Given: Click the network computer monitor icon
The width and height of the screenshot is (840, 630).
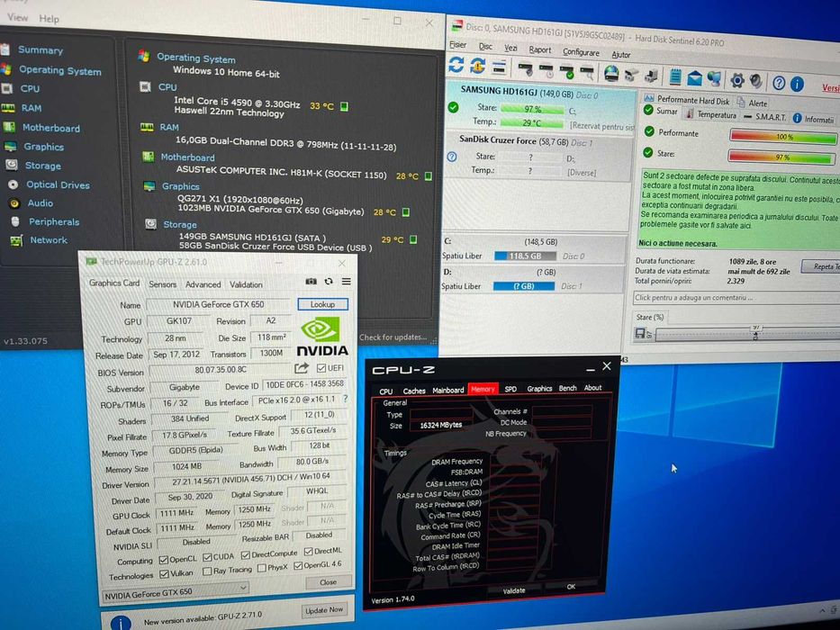Looking at the screenshot, I should coord(714,79).
